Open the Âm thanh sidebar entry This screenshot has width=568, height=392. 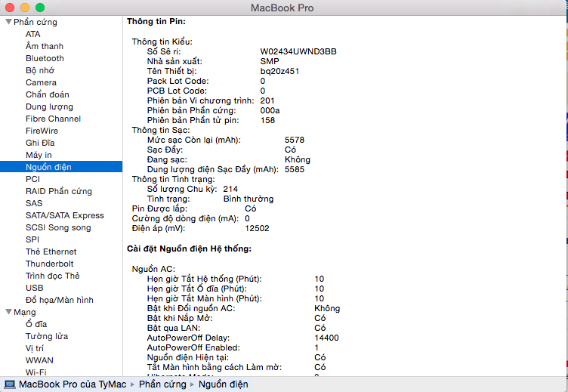coord(45,46)
